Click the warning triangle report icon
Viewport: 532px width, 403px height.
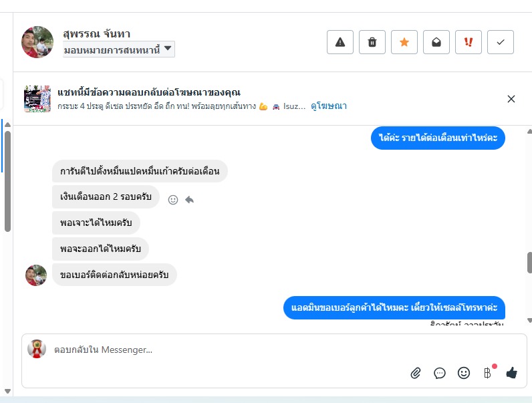(340, 42)
